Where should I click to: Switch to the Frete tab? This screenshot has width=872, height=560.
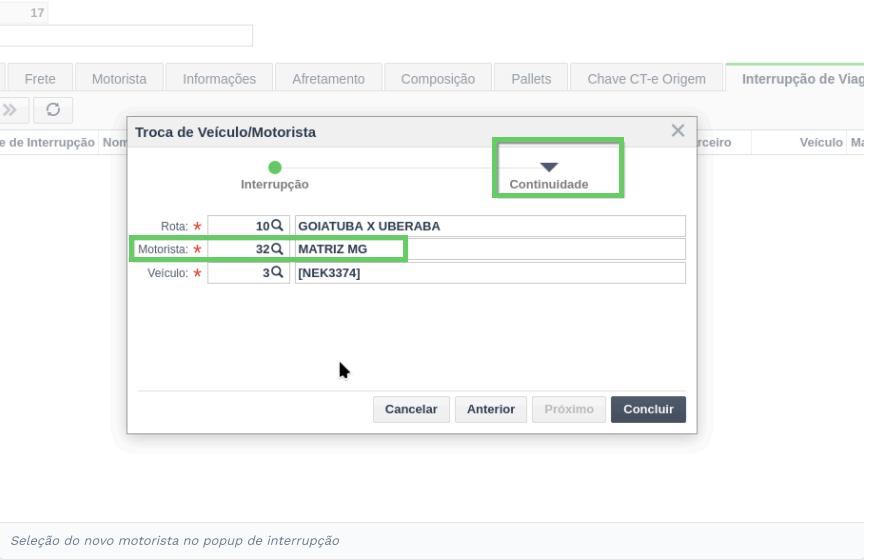click(40, 79)
